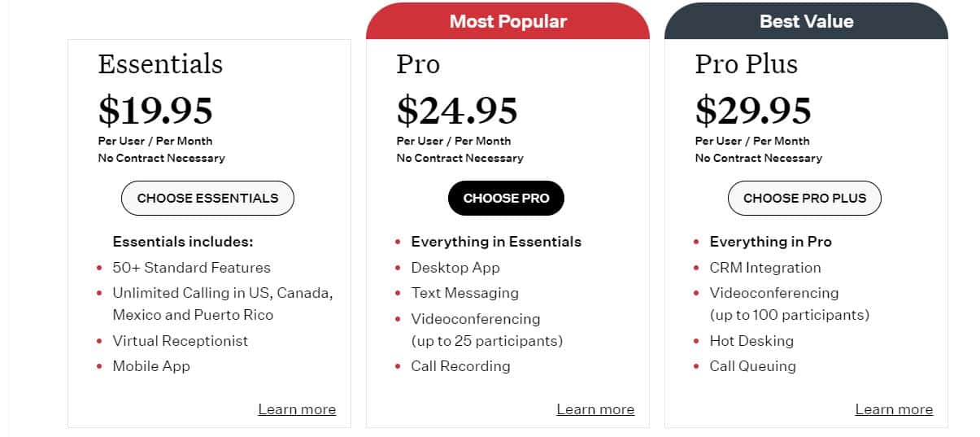Click the Text Messaging feature item

[x=464, y=293]
